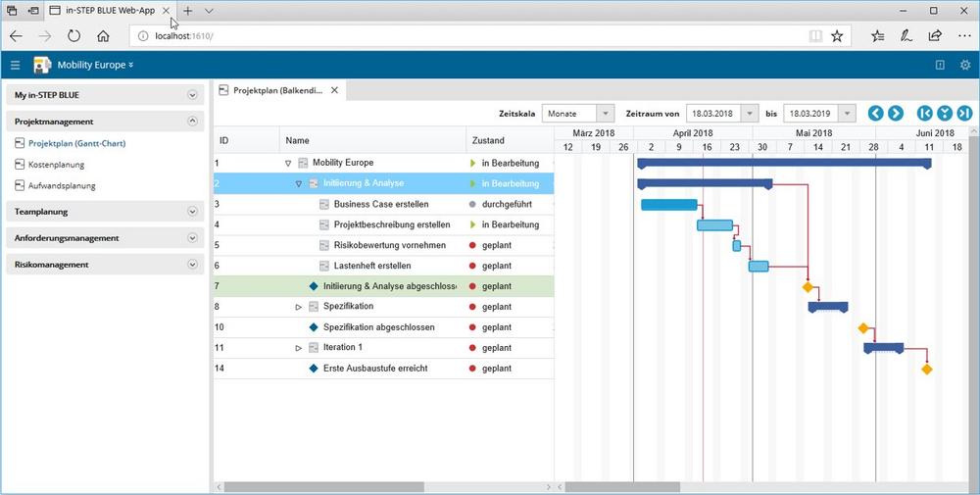
Task: Expand the Teamplanung sidebar section
Action: (x=192, y=211)
